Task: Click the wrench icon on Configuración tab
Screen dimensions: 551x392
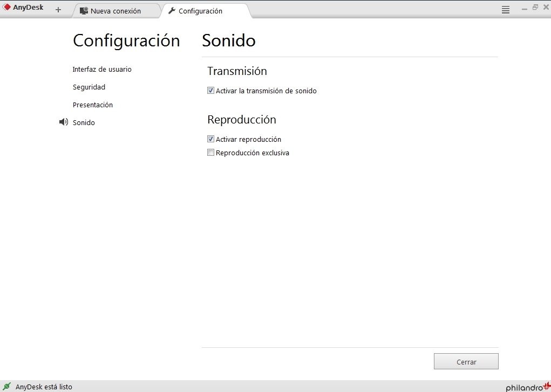Action: click(x=172, y=11)
